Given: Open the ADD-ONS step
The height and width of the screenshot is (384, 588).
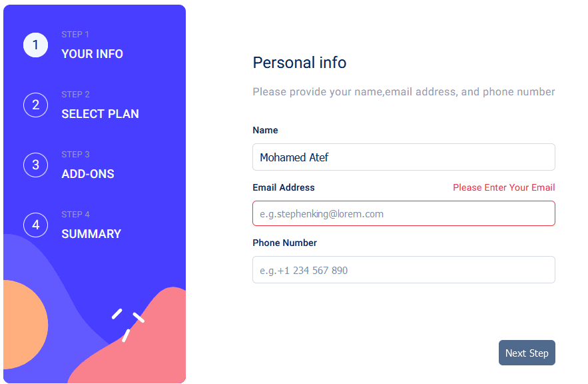Looking at the screenshot, I should tap(88, 174).
